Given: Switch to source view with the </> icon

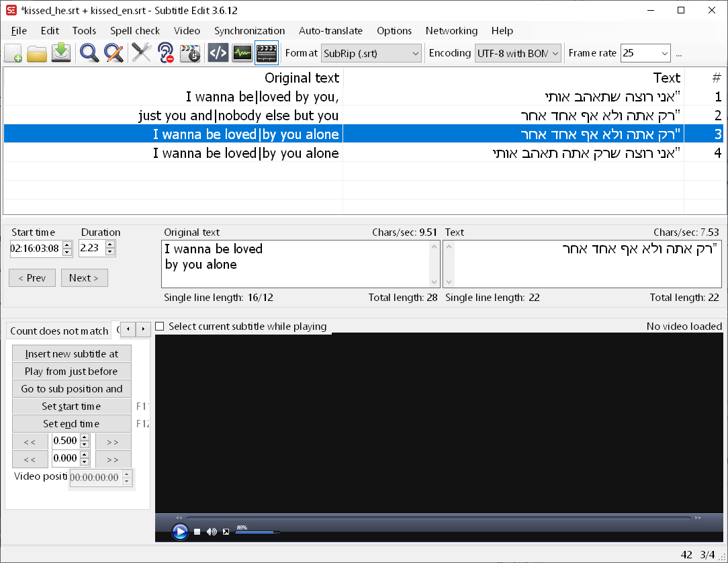Looking at the screenshot, I should [x=218, y=53].
